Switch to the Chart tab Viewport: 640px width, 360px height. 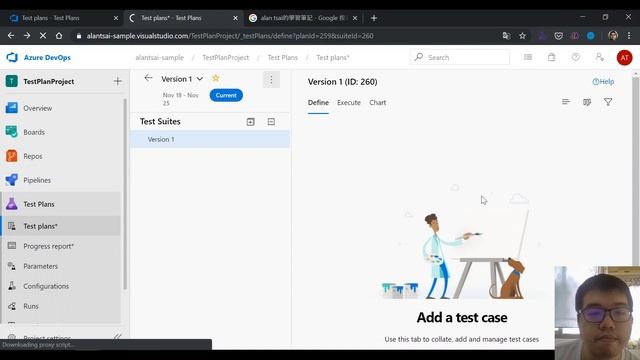378,103
